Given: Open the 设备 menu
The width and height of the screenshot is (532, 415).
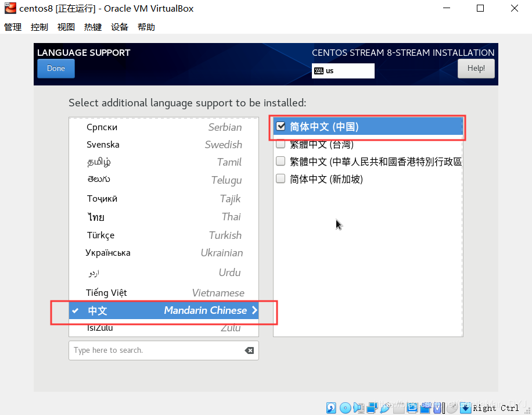Looking at the screenshot, I should [119, 26].
